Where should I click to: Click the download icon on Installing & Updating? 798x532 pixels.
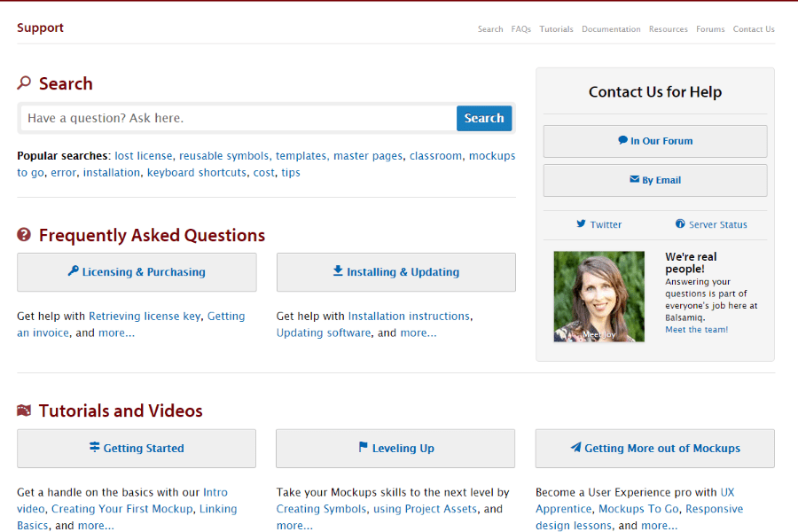(338, 271)
